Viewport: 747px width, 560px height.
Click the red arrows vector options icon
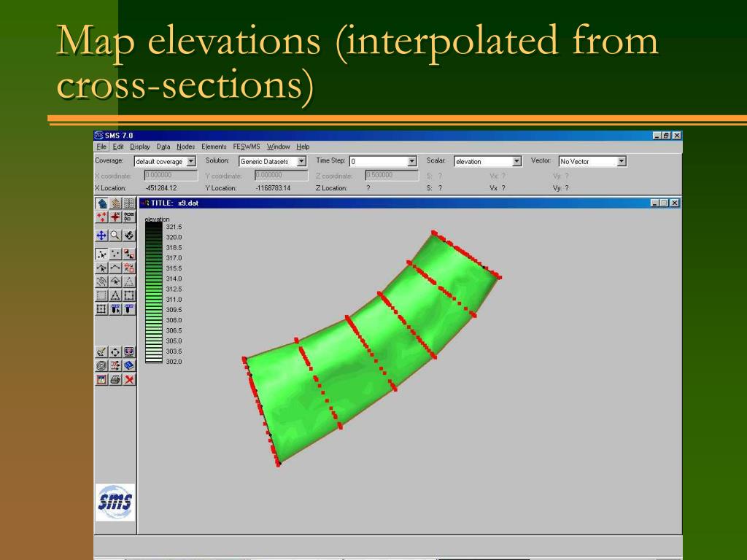pyautogui.click(x=115, y=366)
